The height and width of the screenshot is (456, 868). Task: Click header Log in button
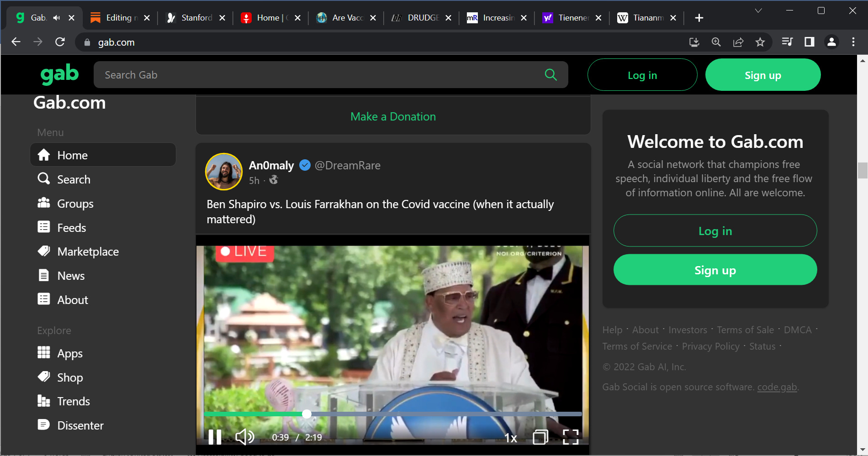tap(642, 75)
